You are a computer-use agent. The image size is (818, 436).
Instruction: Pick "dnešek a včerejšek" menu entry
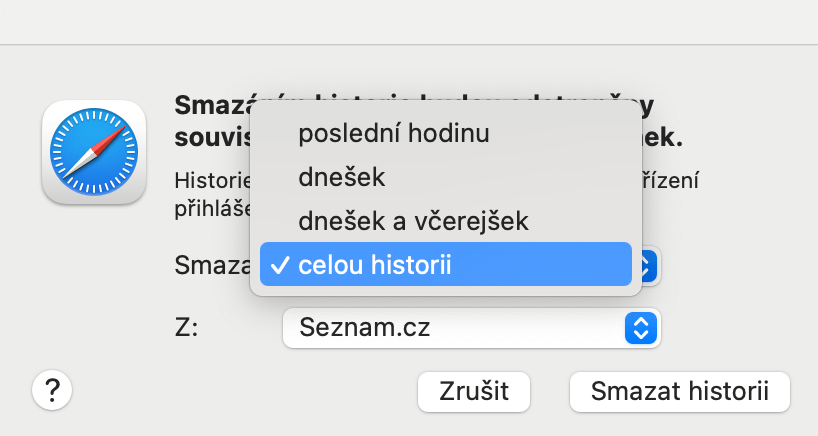(412, 220)
